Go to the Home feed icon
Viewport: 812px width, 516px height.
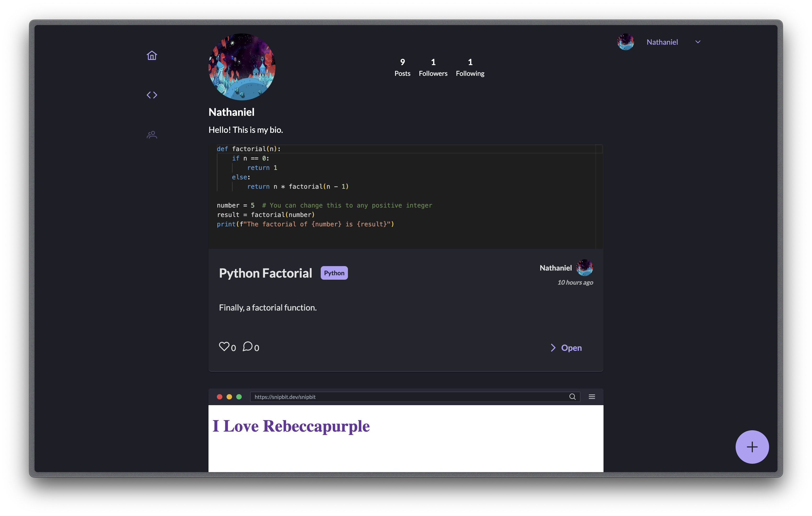[152, 55]
